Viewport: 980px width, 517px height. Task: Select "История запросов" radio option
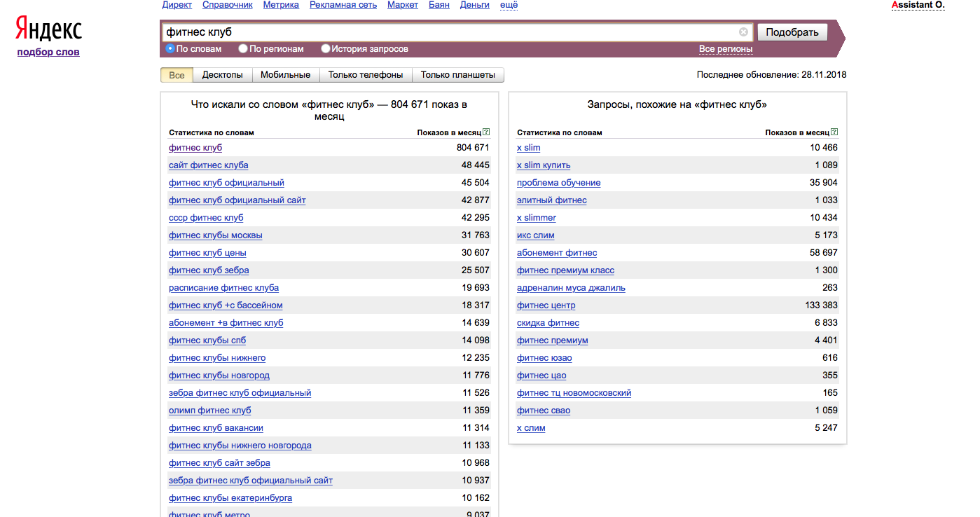coord(326,49)
